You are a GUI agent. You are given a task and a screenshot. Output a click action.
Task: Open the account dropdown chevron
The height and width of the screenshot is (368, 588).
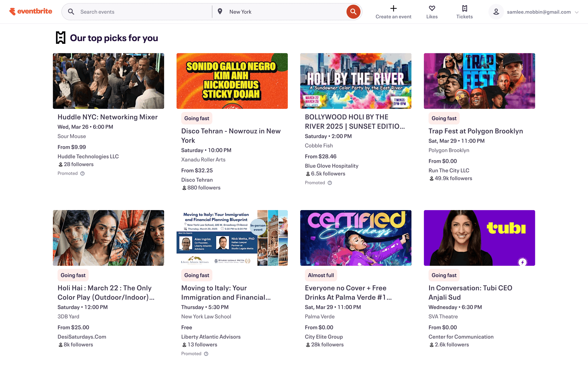pyautogui.click(x=577, y=12)
